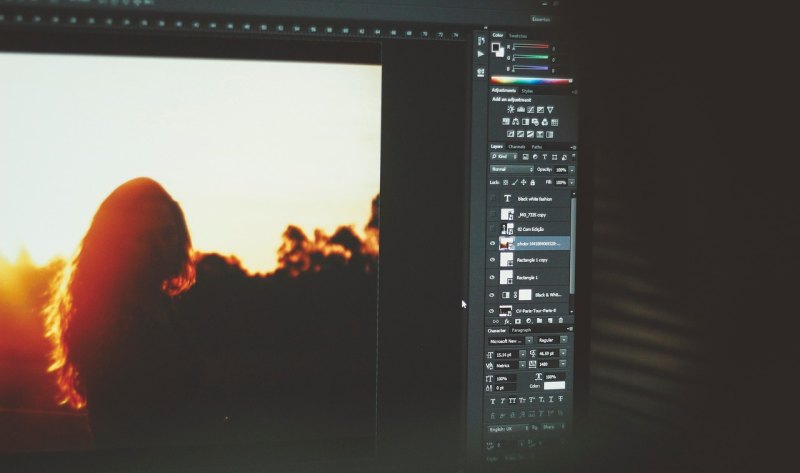Switch to the Swatches tab
This screenshot has height=473, width=800.
(x=518, y=36)
